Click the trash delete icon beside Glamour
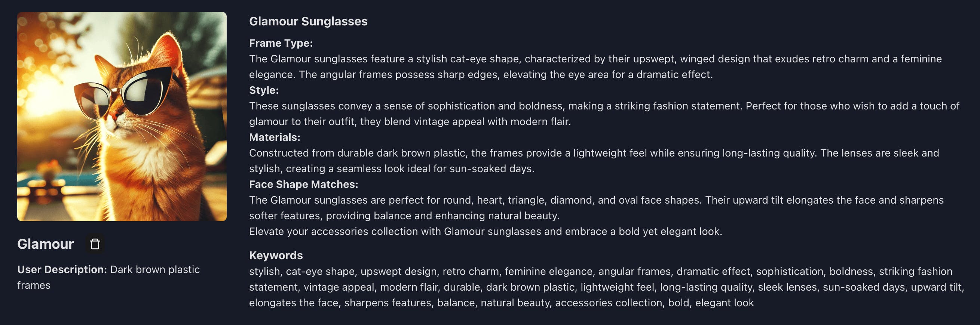Image resolution: width=980 pixels, height=325 pixels. 95,244
